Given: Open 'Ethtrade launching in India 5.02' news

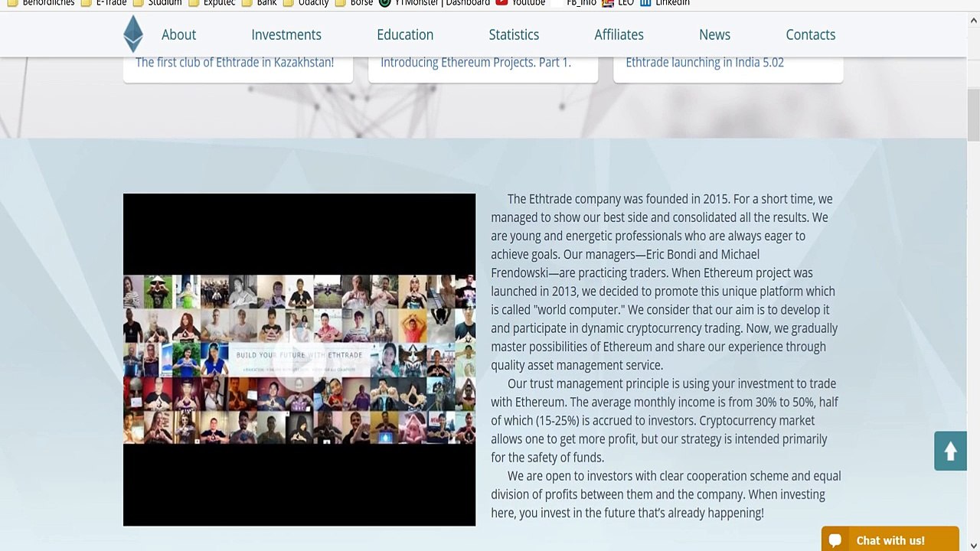Looking at the screenshot, I should pos(704,63).
